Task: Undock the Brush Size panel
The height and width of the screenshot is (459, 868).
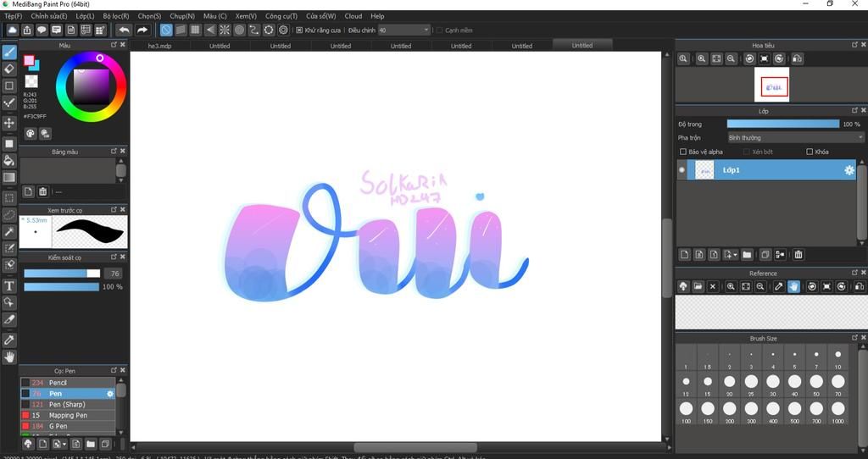Action: (854, 337)
